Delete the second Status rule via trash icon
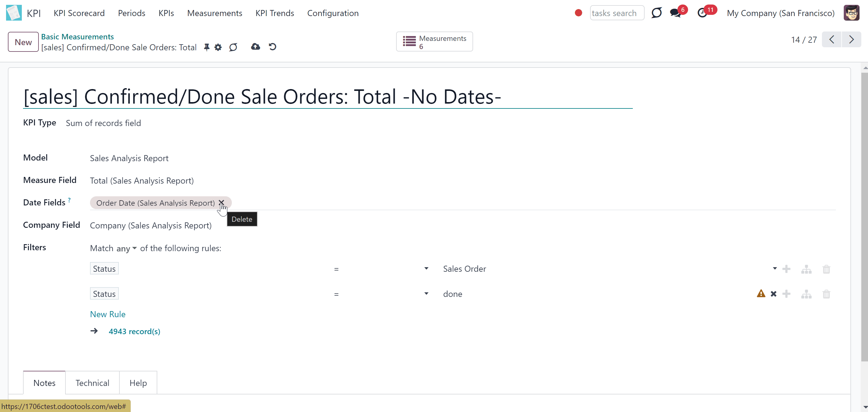This screenshot has height=412, width=868. coord(826,294)
